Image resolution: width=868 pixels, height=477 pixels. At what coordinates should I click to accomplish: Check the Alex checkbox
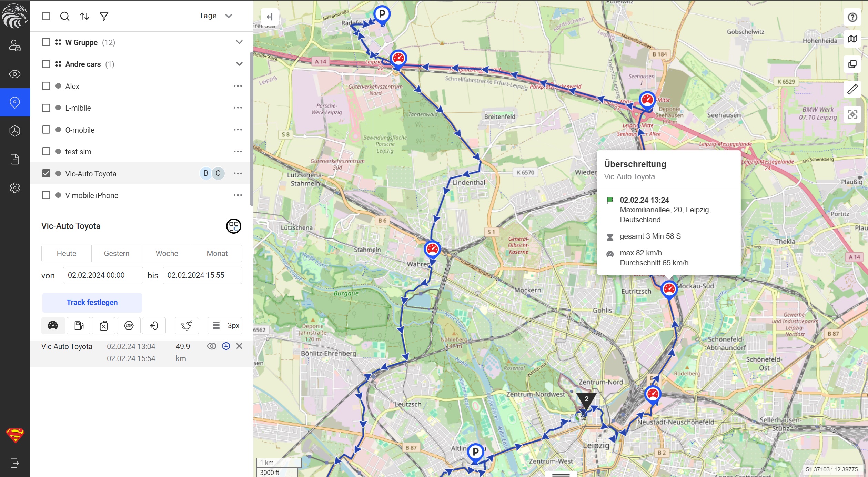pyautogui.click(x=46, y=86)
